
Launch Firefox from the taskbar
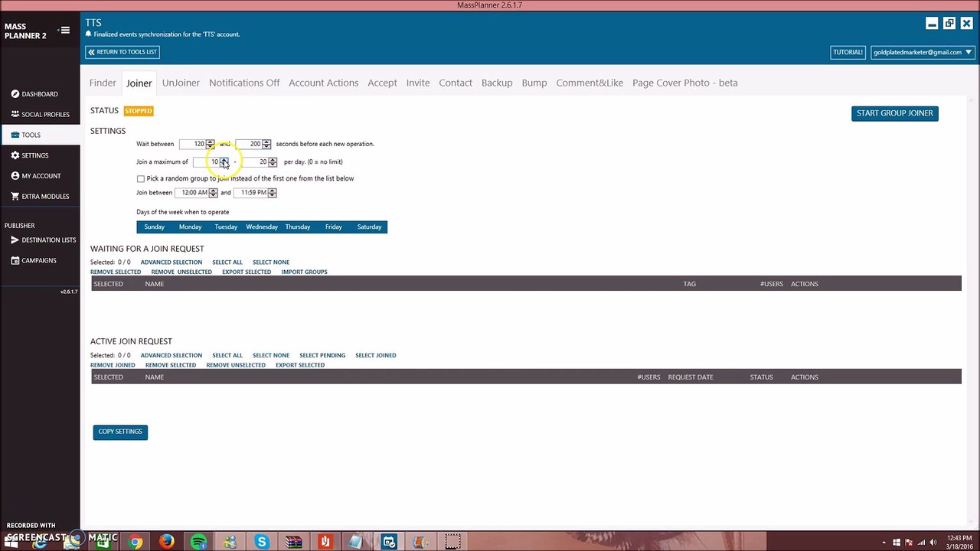(167, 542)
